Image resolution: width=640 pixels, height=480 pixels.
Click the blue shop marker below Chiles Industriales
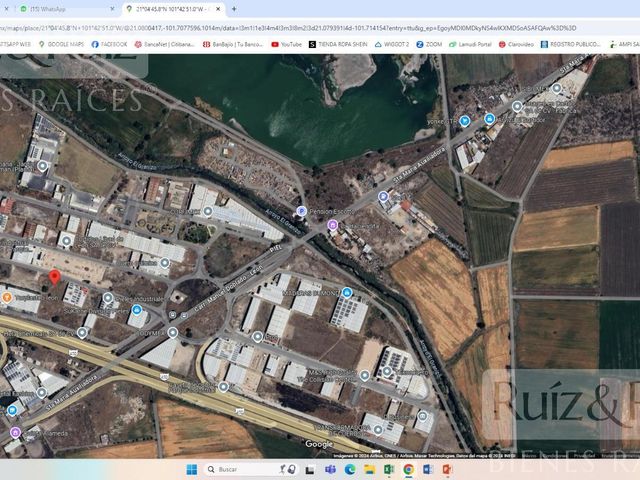[x=137, y=310]
